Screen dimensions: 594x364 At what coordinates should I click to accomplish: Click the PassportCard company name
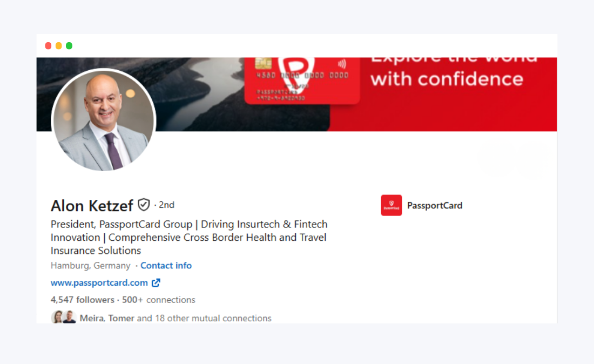(435, 205)
